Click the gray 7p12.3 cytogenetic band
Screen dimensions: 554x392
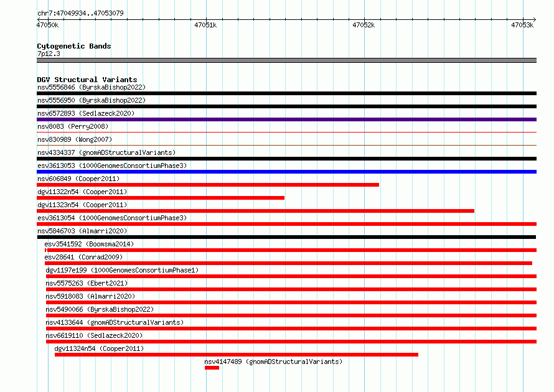[286, 60]
